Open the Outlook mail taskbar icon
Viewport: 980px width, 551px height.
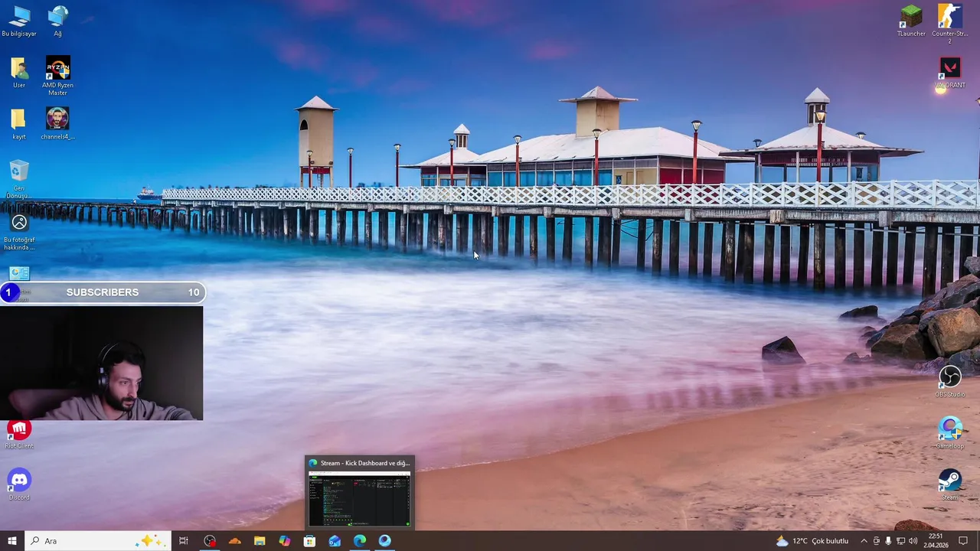pos(335,541)
